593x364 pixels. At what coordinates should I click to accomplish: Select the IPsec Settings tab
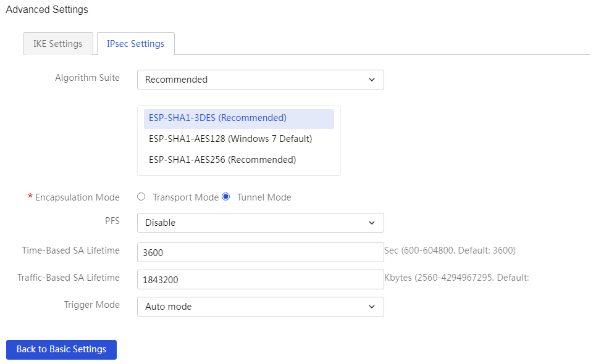click(x=135, y=44)
